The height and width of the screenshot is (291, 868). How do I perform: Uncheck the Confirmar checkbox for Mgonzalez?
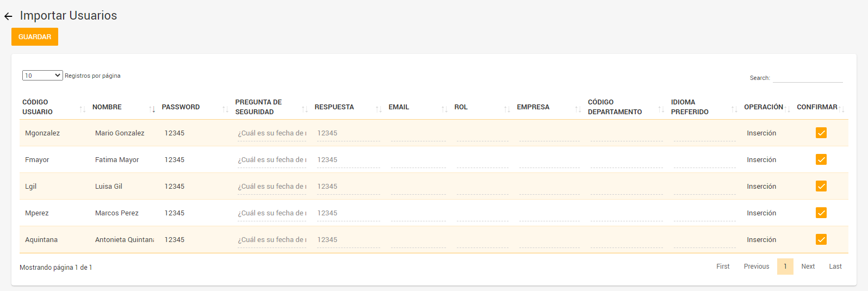pyautogui.click(x=821, y=133)
